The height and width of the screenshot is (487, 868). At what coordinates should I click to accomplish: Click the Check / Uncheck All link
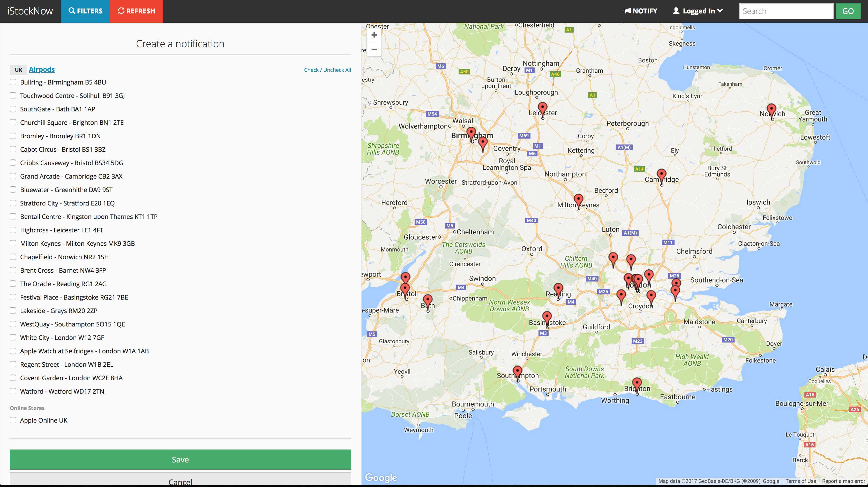[x=327, y=70]
